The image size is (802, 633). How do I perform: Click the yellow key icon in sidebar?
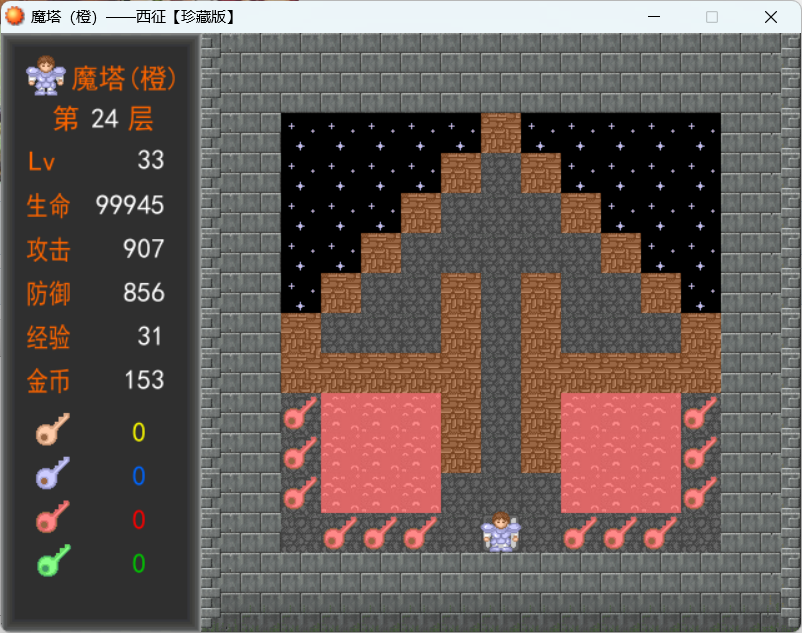53,429
